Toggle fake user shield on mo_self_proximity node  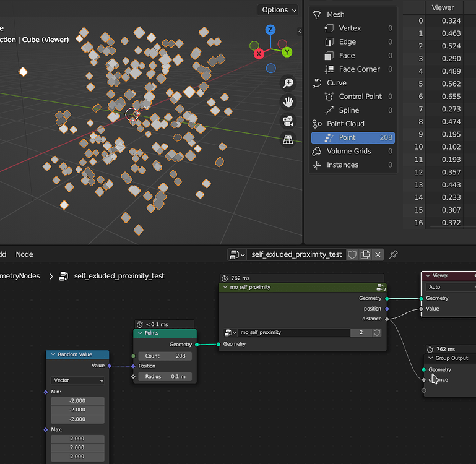pos(377,333)
